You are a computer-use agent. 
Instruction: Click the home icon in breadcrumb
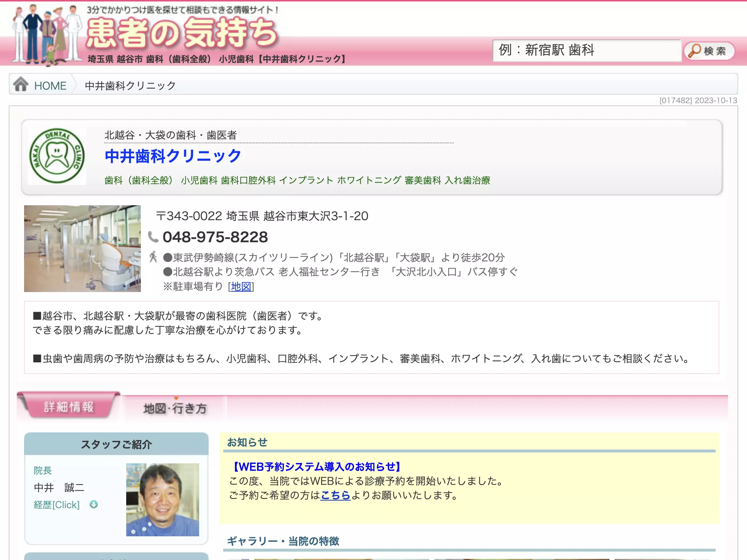pyautogui.click(x=21, y=84)
